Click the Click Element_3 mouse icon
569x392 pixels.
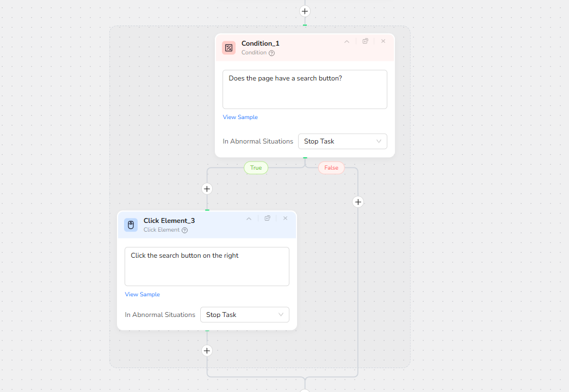pos(131,225)
